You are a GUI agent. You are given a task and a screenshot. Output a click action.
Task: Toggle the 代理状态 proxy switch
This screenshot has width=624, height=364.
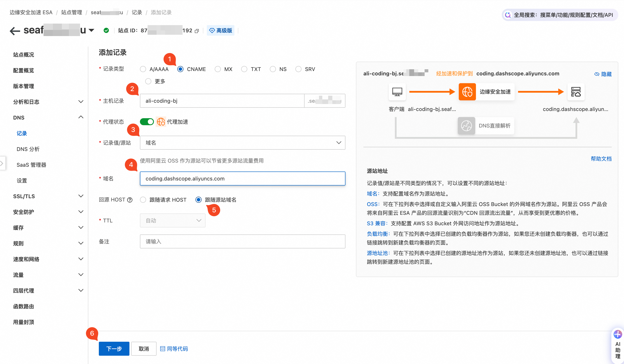point(147,122)
